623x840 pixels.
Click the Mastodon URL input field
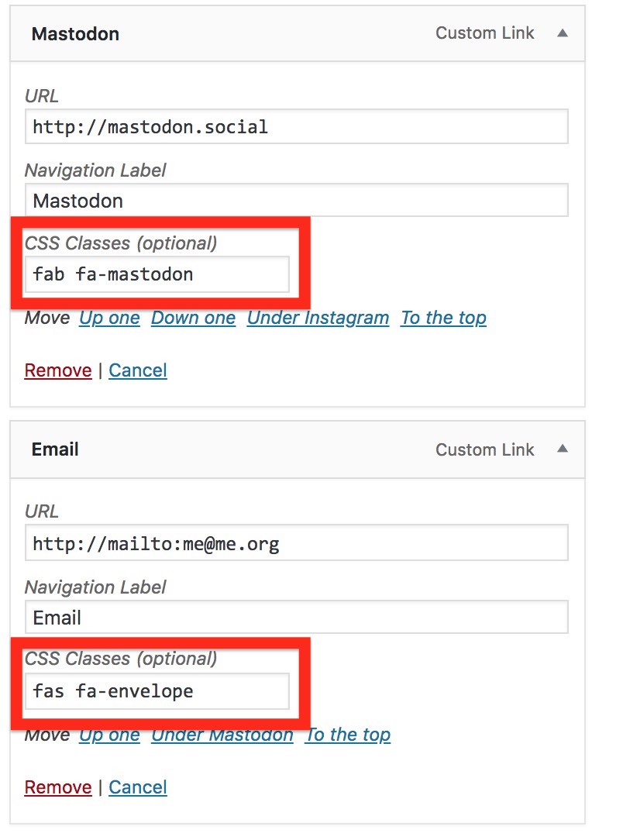(x=296, y=126)
